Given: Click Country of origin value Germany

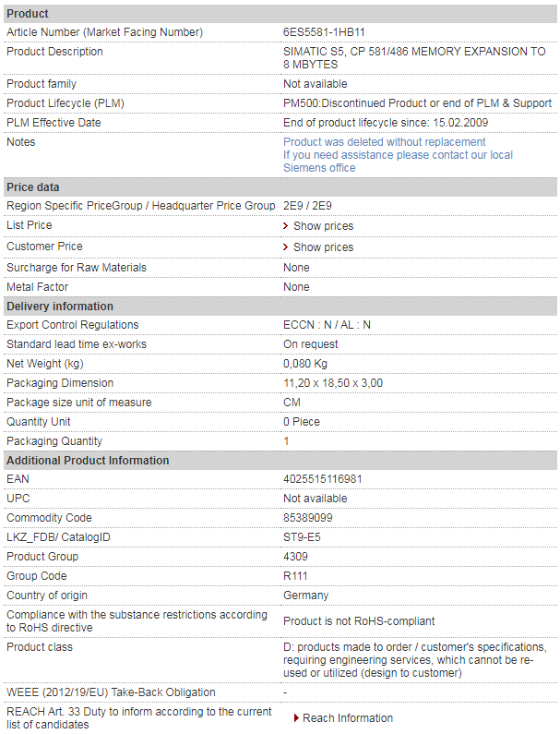Looking at the screenshot, I should pyautogui.click(x=305, y=596).
